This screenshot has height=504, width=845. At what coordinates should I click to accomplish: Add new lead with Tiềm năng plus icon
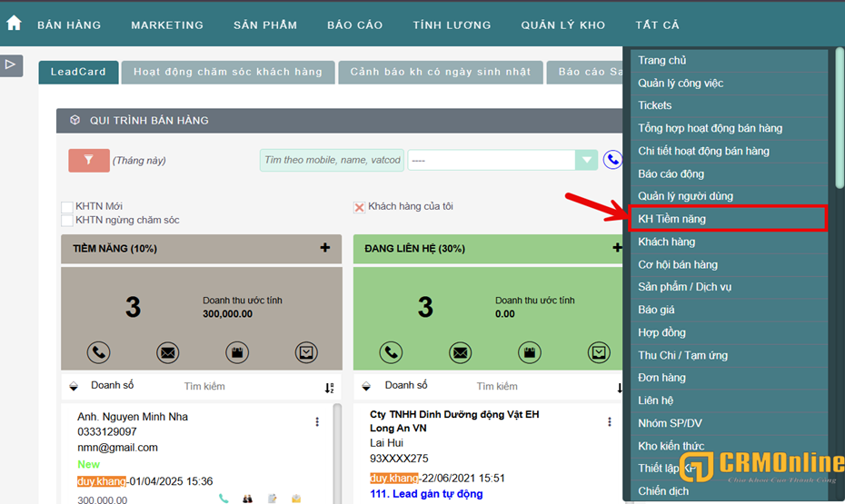click(x=325, y=248)
